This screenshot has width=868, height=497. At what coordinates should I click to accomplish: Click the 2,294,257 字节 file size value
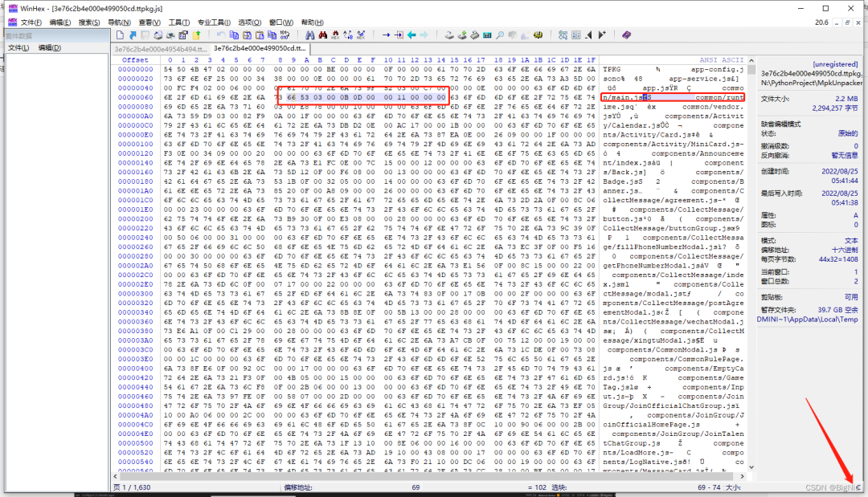pos(835,108)
